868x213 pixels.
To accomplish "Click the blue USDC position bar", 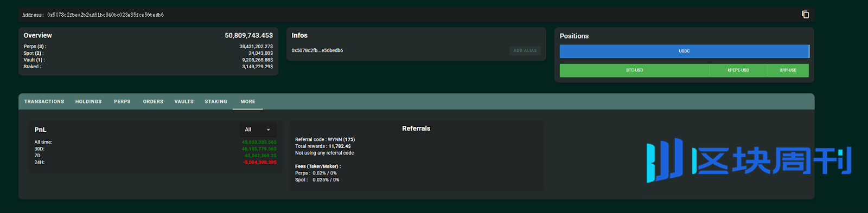I will pyautogui.click(x=684, y=51).
